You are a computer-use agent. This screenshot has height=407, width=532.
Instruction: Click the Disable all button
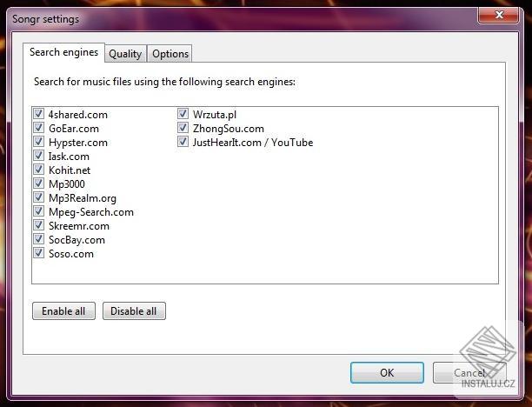tap(134, 311)
